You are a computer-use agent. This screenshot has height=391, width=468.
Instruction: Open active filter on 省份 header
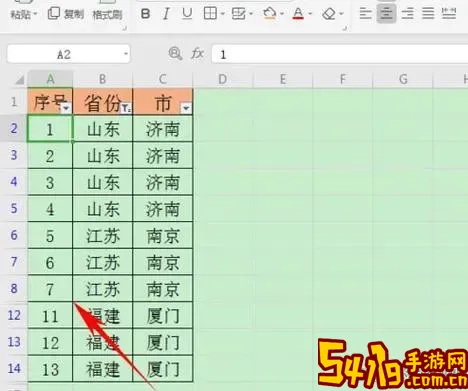tap(126, 108)
